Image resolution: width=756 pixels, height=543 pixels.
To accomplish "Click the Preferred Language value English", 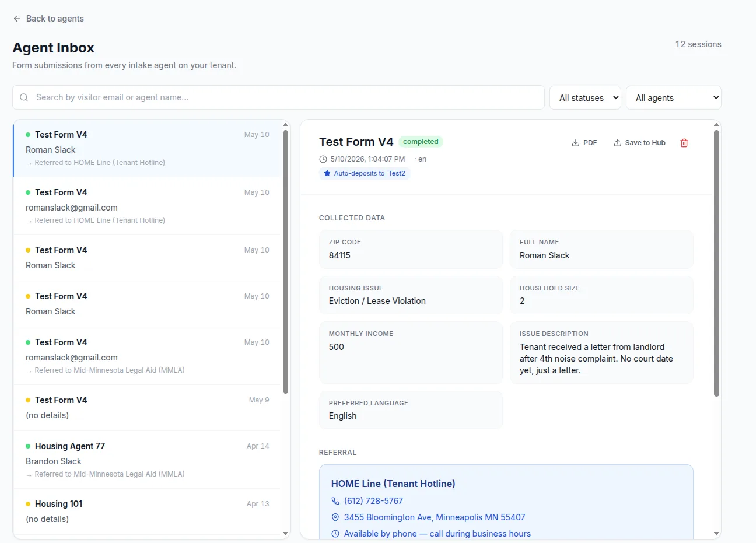I will click(342, 416).
